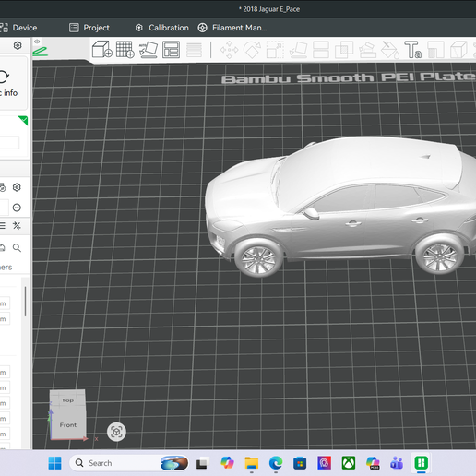This screenshot has width=476, height=476.
Task: Click the green checkmark corner badge
Action: point(23,120)
